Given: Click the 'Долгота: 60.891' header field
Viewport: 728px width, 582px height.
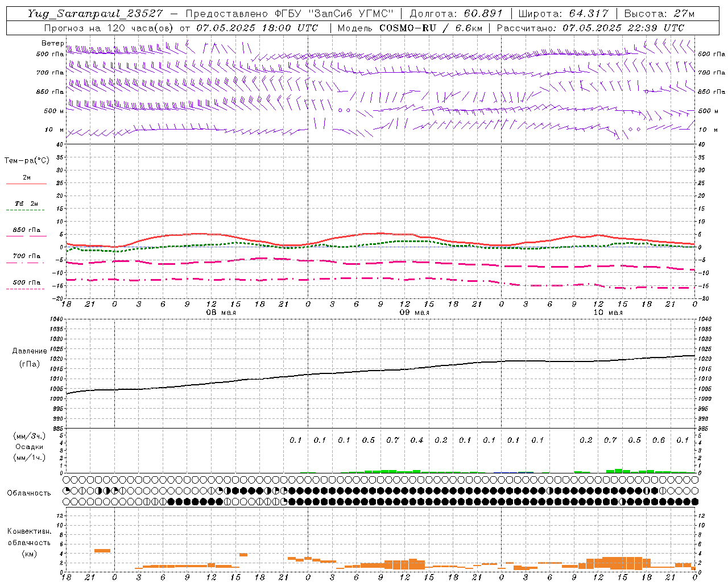Looking at the screenshot, I should pyautogui.click(x=456, y=14).
